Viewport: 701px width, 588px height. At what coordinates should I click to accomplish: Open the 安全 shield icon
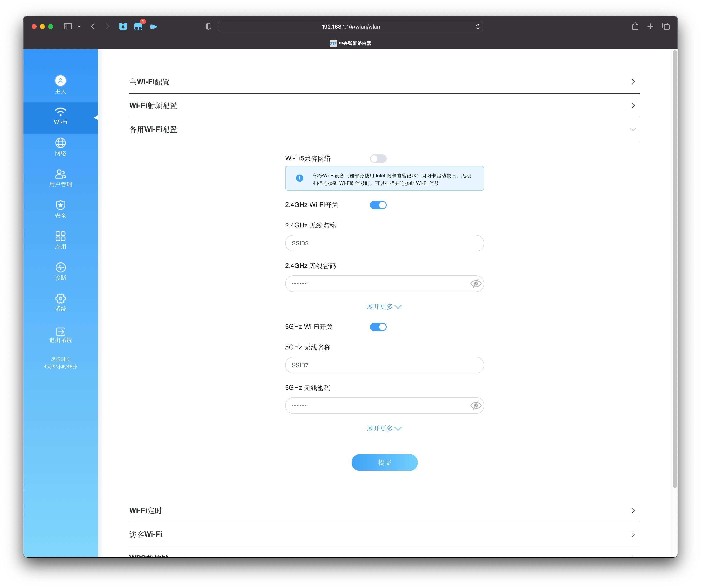60,205
